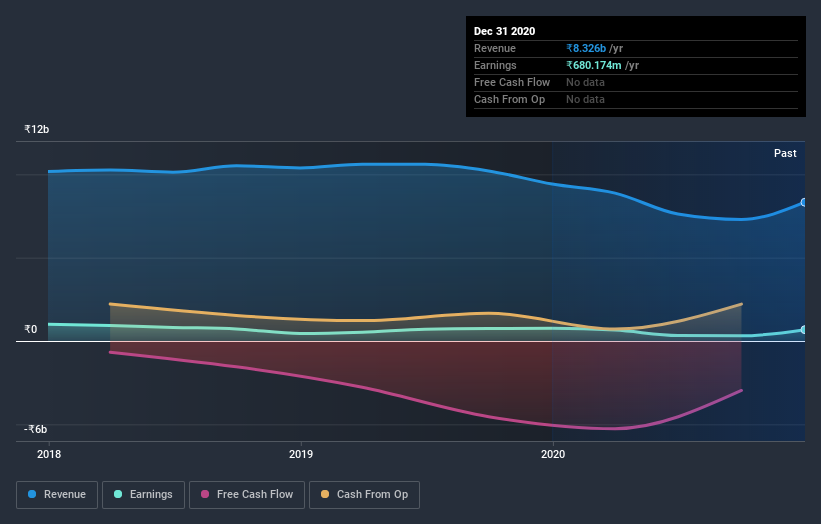Toggle the Free Cash Flow legend button
Screen dimensions: 821x524
coord(247,495)
